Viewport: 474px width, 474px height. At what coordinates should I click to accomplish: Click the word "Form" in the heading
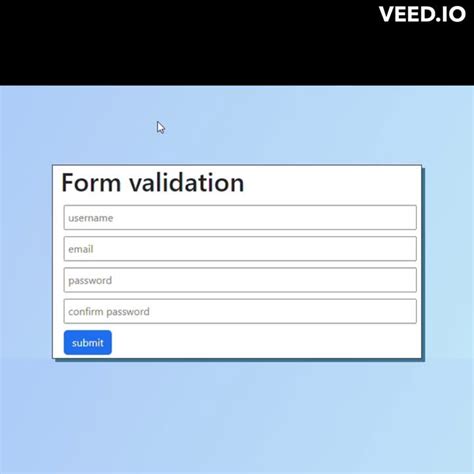pyautogui.click(x=91, y=183)
